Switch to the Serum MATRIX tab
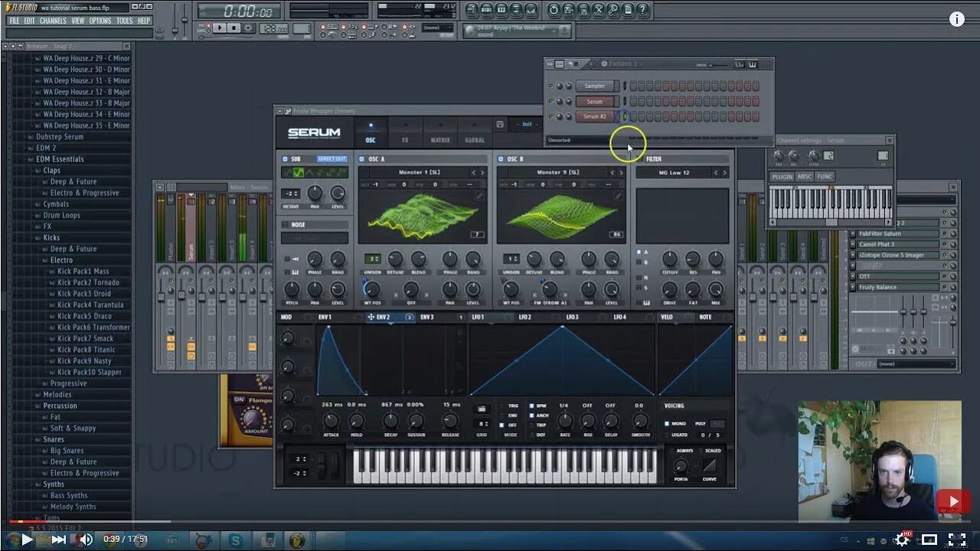This screenshot has height=551, width=980. (x=439, y=132)
